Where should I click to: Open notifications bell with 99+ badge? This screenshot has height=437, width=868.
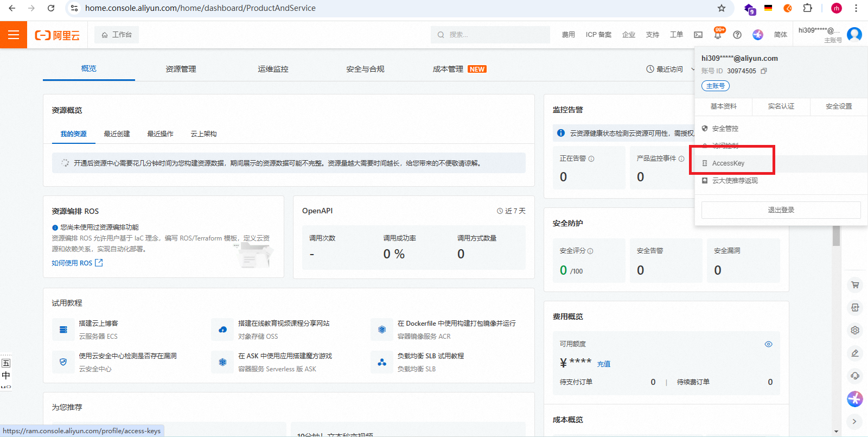[x=718, y=35]
